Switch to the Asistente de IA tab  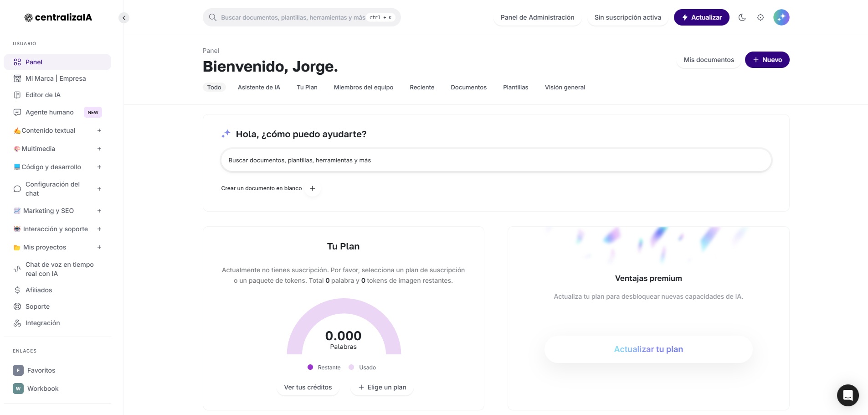(259, 87)
